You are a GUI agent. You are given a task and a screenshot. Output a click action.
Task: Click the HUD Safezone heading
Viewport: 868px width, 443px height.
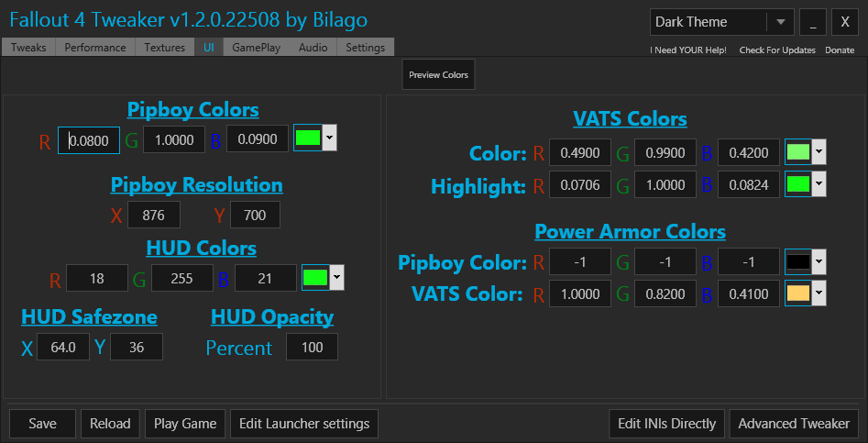(x=89, y=316)
